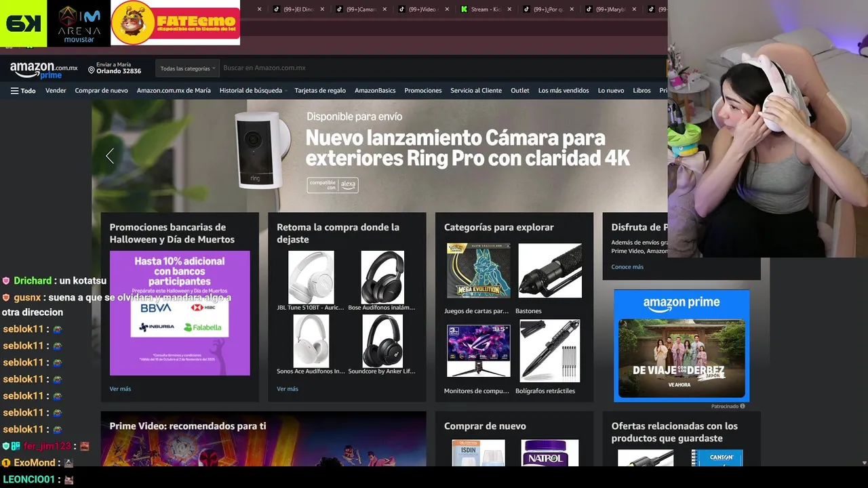
Task: Click Ver más under Promociones bancarias
Action: pyautogui.click(x=120, y=389)
